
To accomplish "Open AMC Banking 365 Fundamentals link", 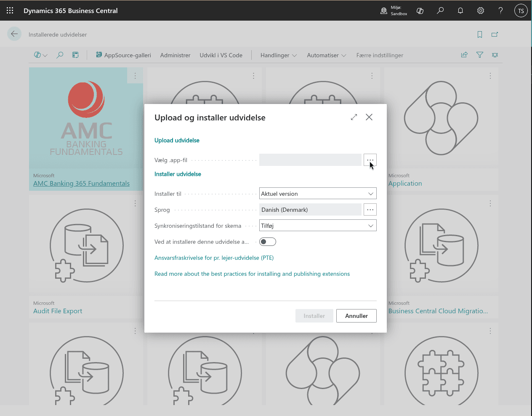I will 81,184.
